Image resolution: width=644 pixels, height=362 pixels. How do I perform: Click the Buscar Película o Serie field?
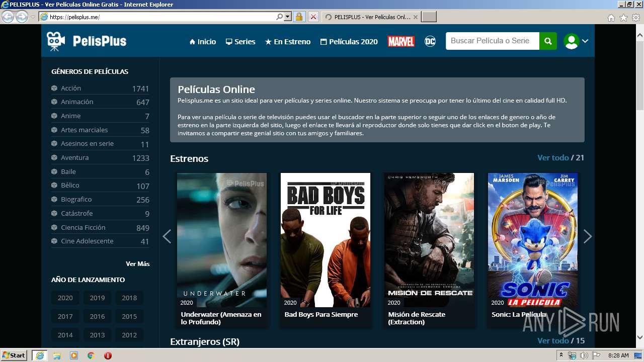coord(493,41)
